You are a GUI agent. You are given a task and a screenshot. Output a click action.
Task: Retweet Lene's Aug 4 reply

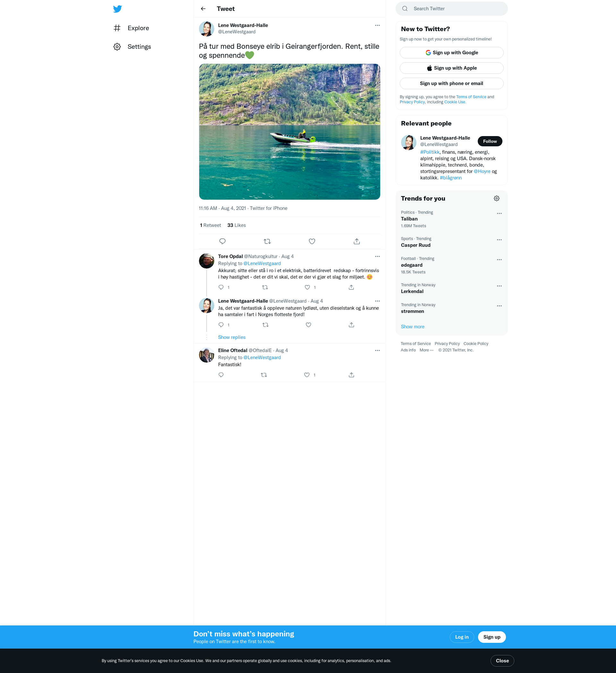click(265, 325)
